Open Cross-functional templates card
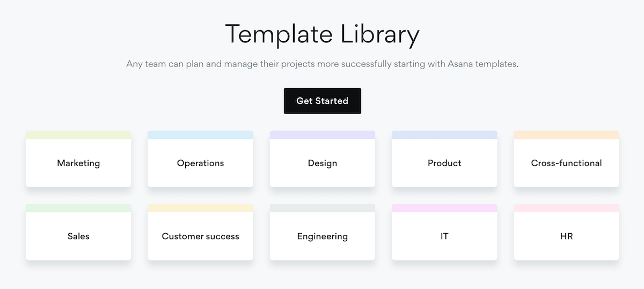Image resolution: width=644 pixels, height=289 pixels. pyautogui.click(x=566, y=163)
